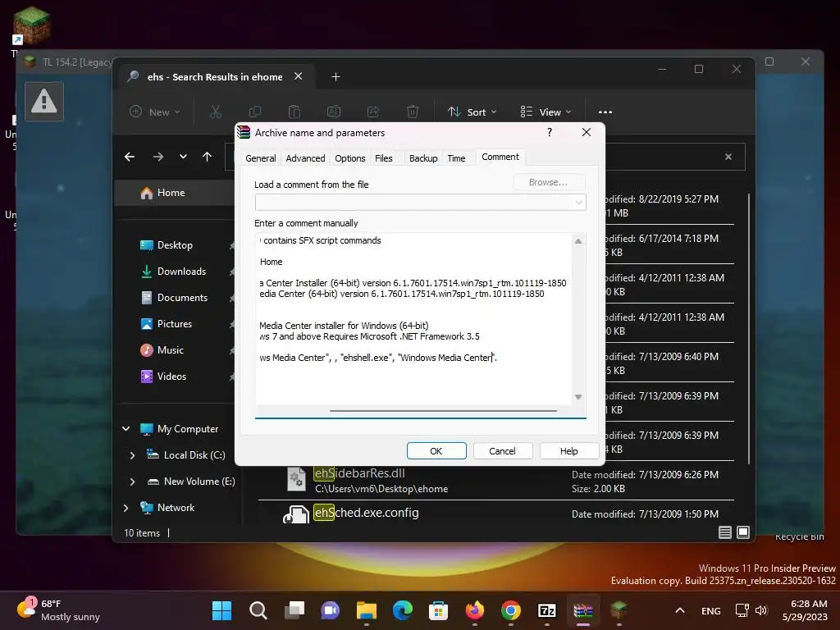Open Desktop in the Explorer sidebar

tap(175, 245)
